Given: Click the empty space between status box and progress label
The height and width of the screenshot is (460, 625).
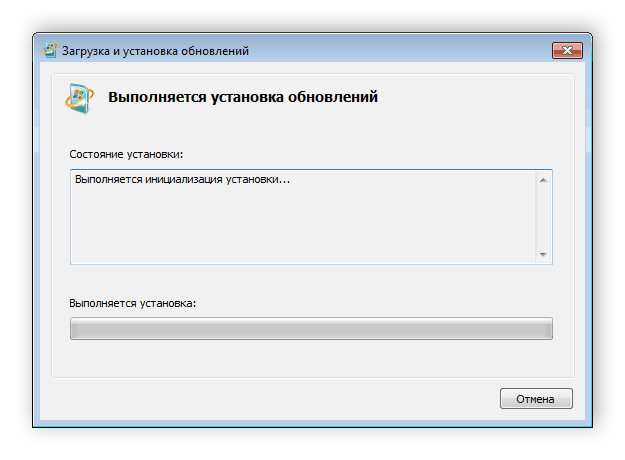Looking at the screenshot, I should pyautogui.click(x=311, y=281).
